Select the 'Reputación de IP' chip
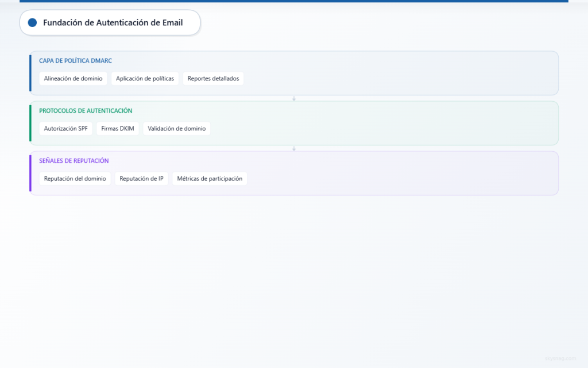Image resolution: width=588 pixels, height=368 pixels. [141, 179]
